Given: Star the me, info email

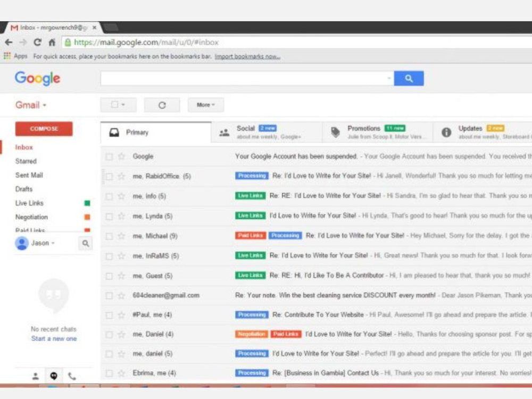Looking at the screenshot, I should click(x=121, y=196).
